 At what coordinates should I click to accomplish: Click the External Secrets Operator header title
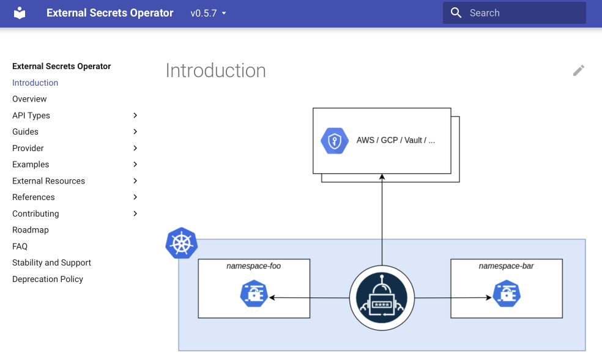pos(110,13)
